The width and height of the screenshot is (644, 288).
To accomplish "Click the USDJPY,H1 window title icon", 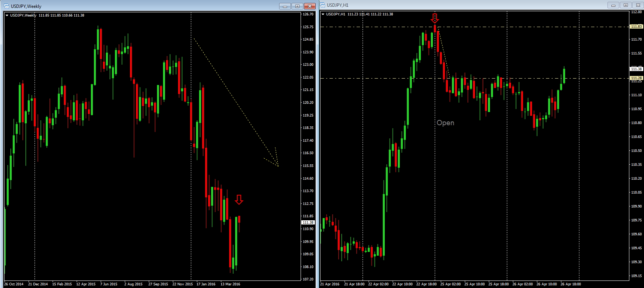I will [322, 5].
